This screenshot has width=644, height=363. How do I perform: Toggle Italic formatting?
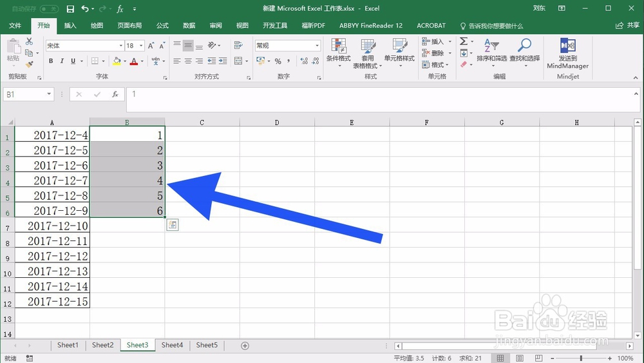tap(62, 61)
